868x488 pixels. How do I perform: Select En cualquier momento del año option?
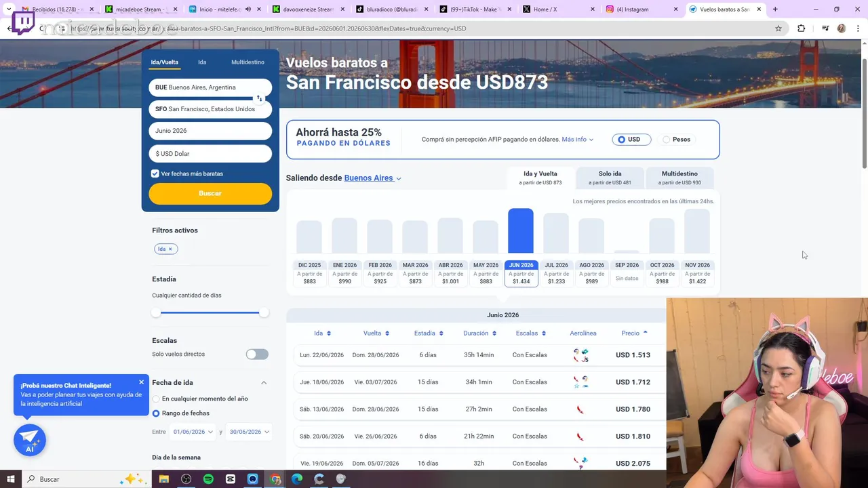click(156, 399)
